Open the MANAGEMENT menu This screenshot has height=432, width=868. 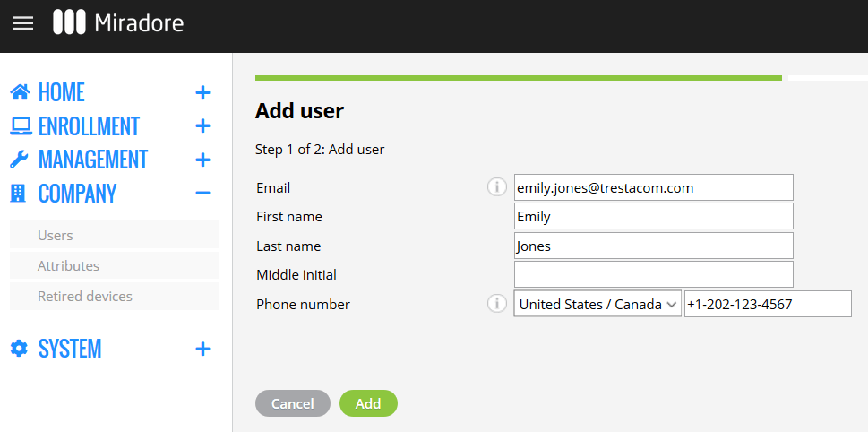tap(93, 160)
